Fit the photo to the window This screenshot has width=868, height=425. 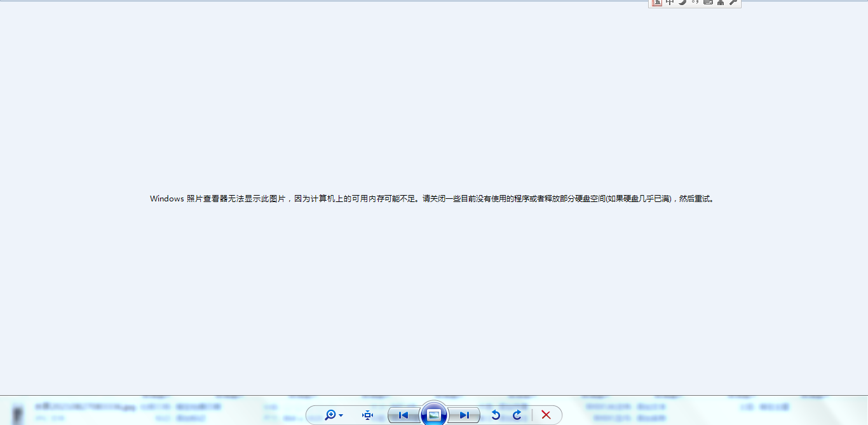click(x=367, y=415)
